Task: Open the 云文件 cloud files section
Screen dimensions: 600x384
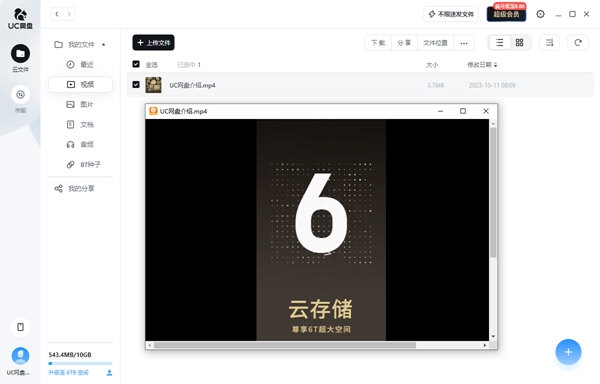Action: tap(20, 58)
